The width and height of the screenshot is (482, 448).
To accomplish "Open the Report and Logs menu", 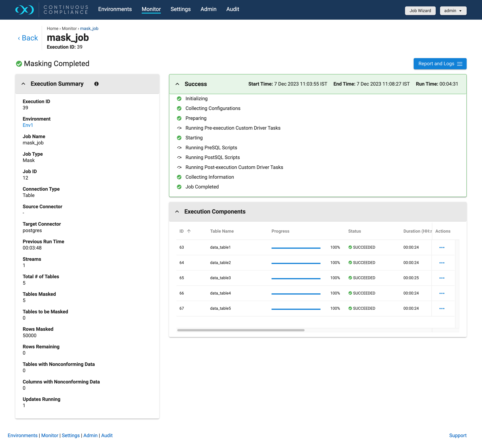I will (x=440, y=64).
